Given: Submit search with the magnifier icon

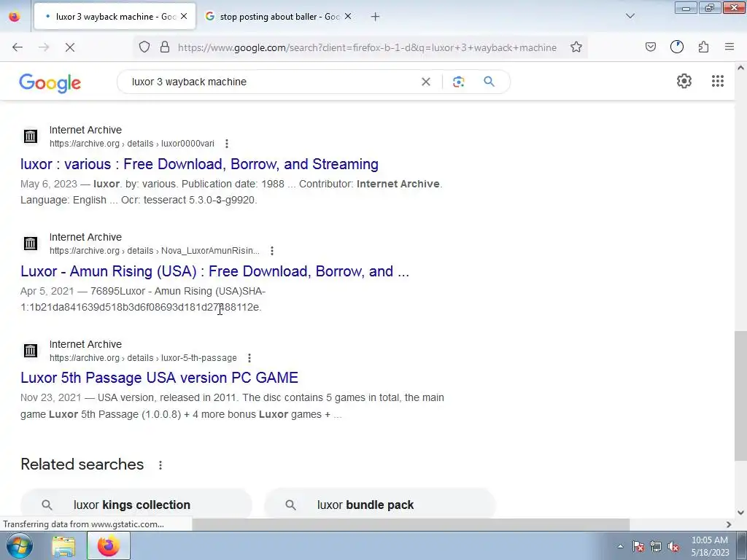Looking at the screenshot, I should 489,82.
